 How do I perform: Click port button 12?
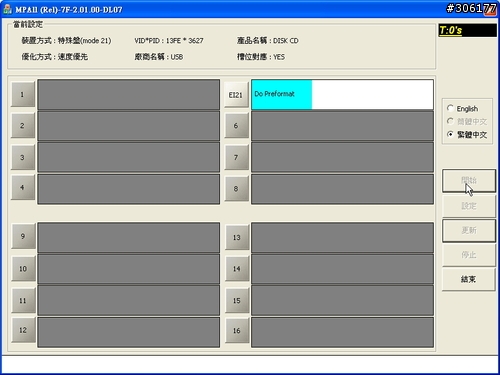tap(23, 330)
